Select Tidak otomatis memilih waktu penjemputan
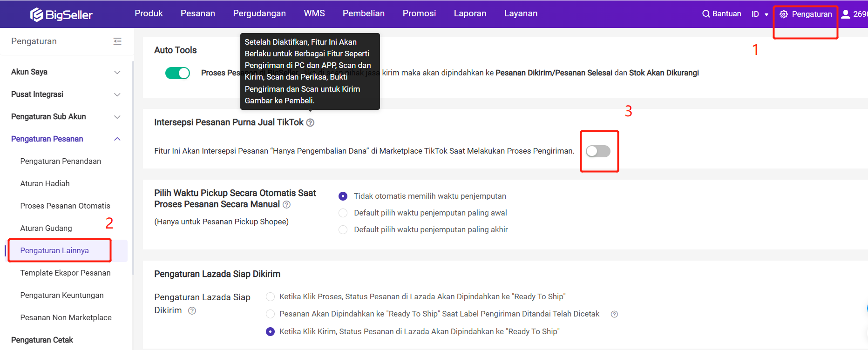Screen dimensions: 868x350 pos(343,196)
